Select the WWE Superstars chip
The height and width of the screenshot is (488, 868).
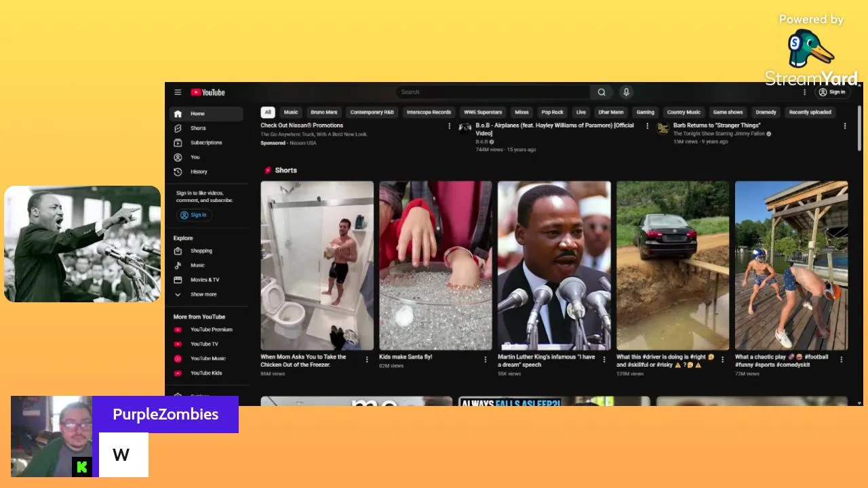coord(483,113)
